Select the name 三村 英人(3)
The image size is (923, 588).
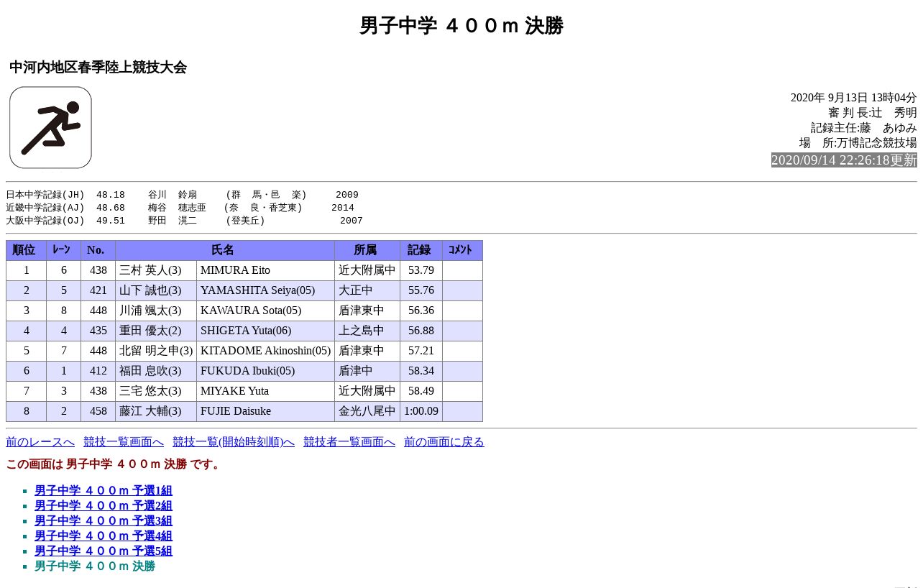[x=156, y=270]
